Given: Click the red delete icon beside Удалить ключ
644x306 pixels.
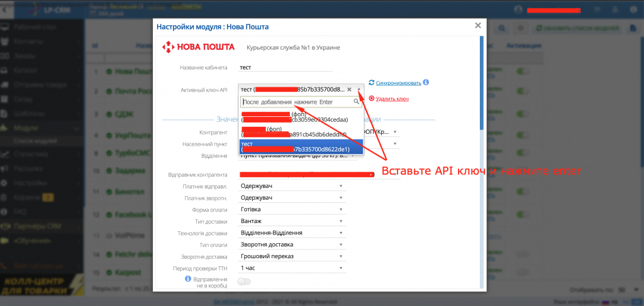Looking at the screenshot, I should (372, 99).
